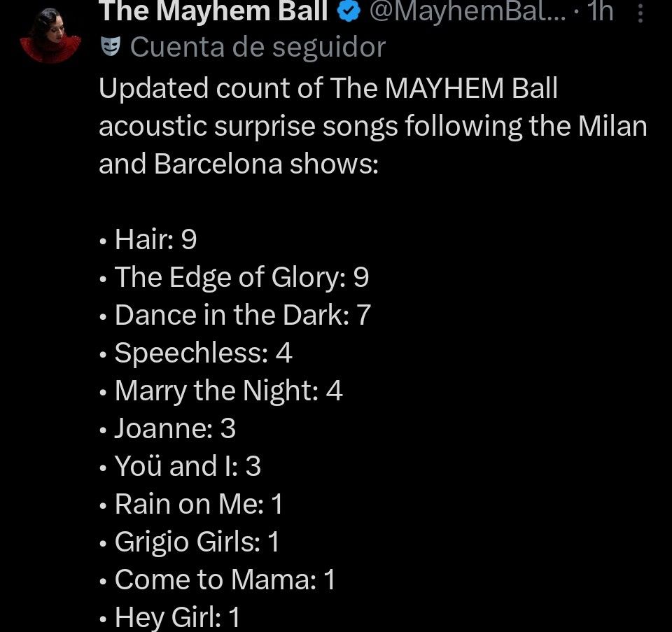
Task: Click the 'Updated count of The MAYHEM Ball' line
Action: [x=328, y=89]
